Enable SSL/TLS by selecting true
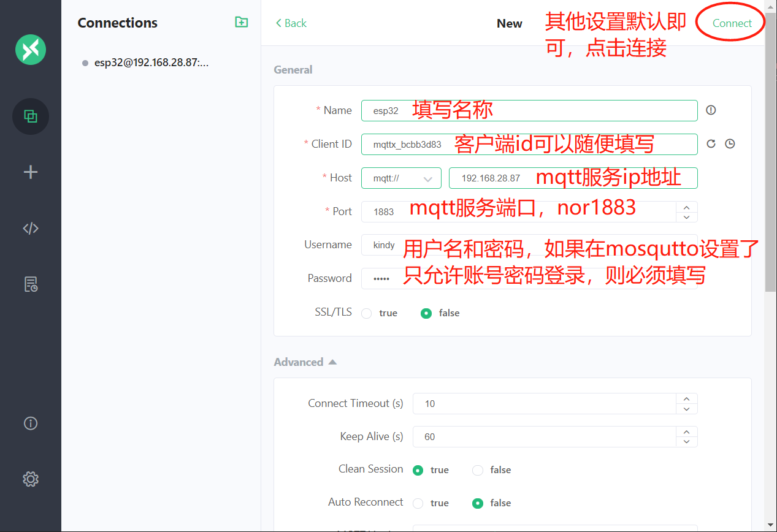The width and height of the screenshot is (777, 532). pos(367,313)
